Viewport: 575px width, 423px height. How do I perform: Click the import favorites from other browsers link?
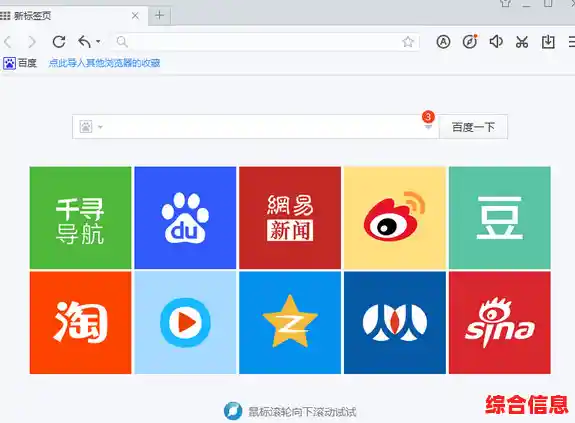point(105,63)
